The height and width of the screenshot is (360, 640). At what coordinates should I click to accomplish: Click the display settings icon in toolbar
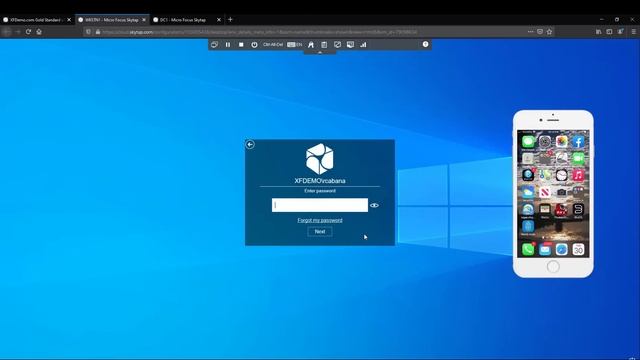pos(338,44)
